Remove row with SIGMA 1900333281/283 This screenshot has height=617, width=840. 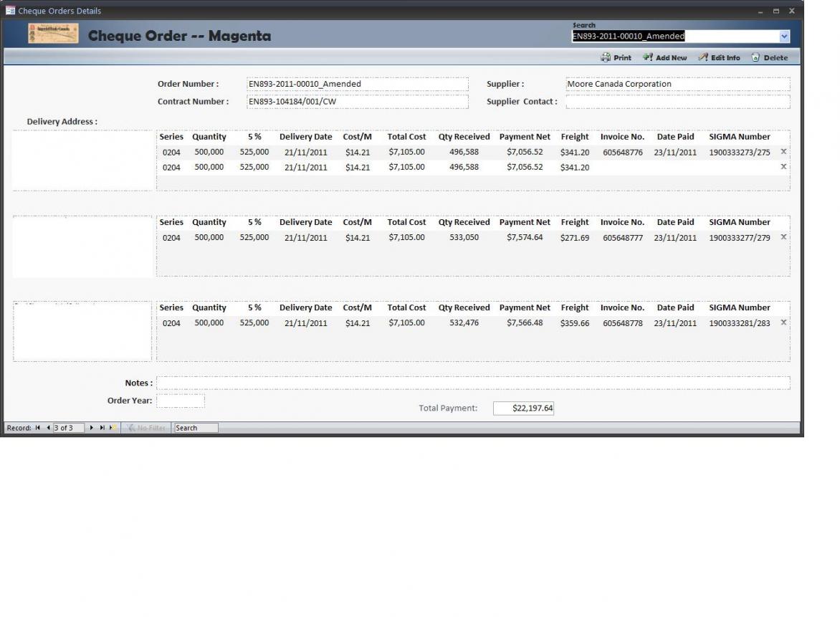point(784,322)
